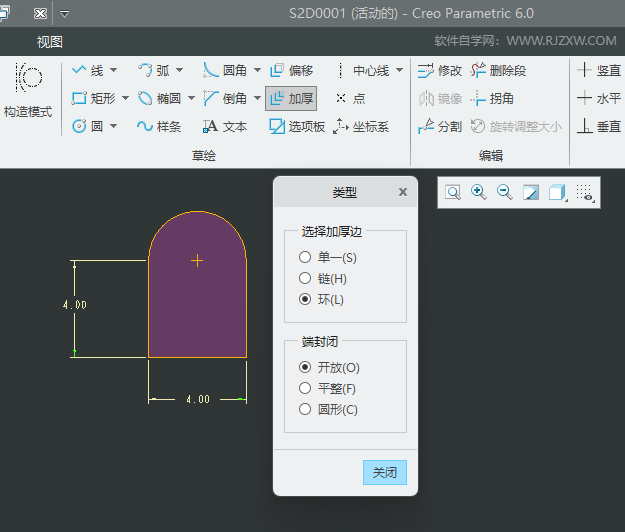Image resolution: width=625 pixels, height=532 pixels.
Task: Select the Single 单一(S) radio option
Action: point(328,257)
